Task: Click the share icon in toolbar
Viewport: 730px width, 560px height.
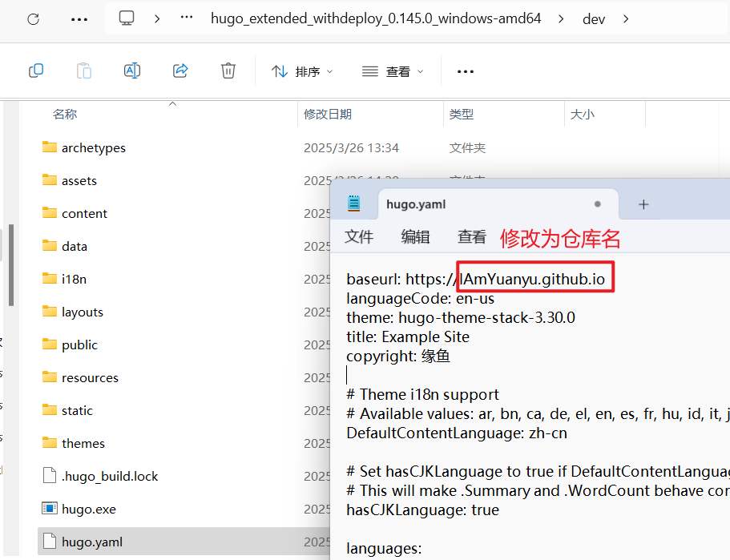Action: pos(180,71)
